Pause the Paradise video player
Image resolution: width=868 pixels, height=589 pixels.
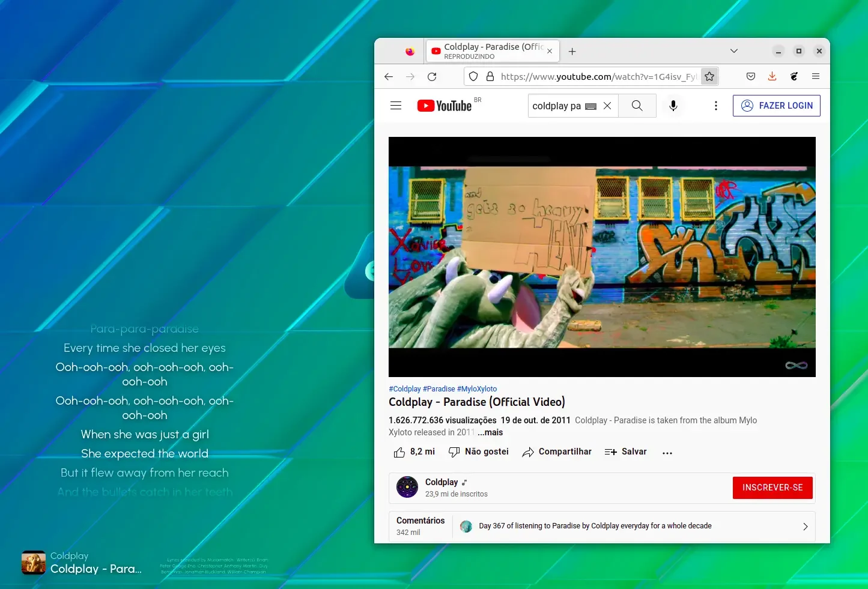click(602, 257)
